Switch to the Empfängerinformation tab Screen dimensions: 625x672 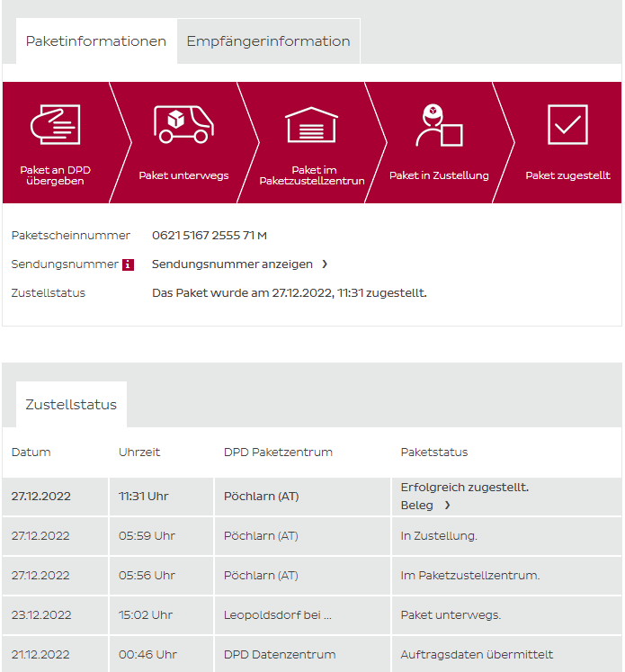click(268, 41)
